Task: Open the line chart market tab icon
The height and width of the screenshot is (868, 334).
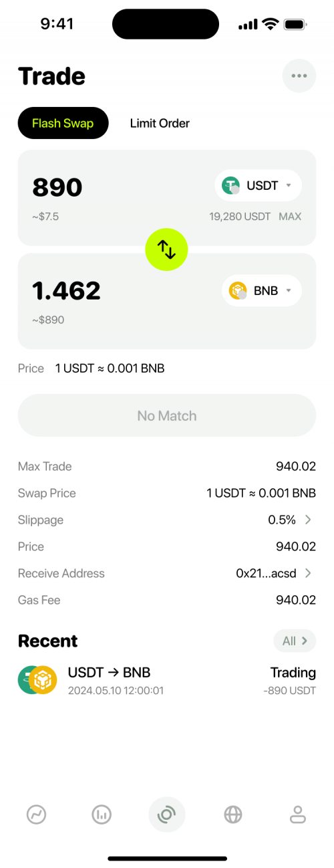Action: pos(36,814)
